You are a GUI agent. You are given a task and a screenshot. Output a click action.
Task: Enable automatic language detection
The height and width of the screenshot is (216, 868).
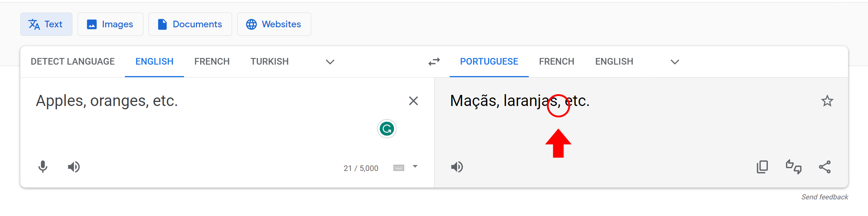point(72,61)
